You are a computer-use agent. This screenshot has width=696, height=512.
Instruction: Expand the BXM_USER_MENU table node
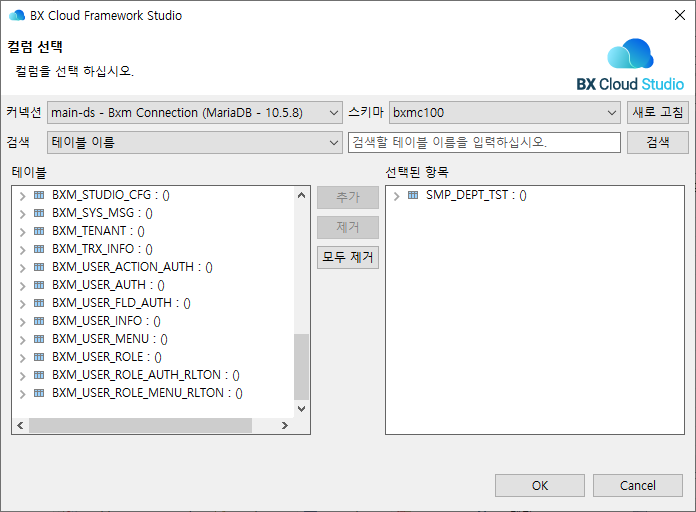23,339
